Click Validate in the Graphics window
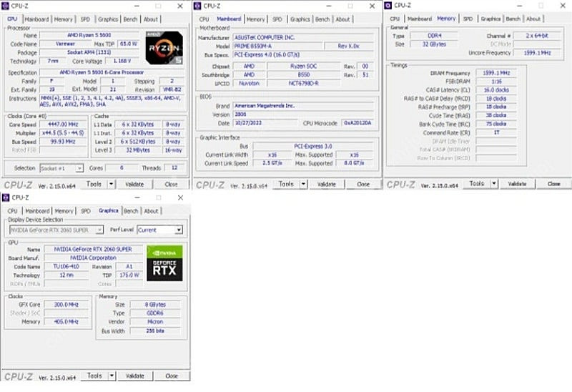 point(135,376)
